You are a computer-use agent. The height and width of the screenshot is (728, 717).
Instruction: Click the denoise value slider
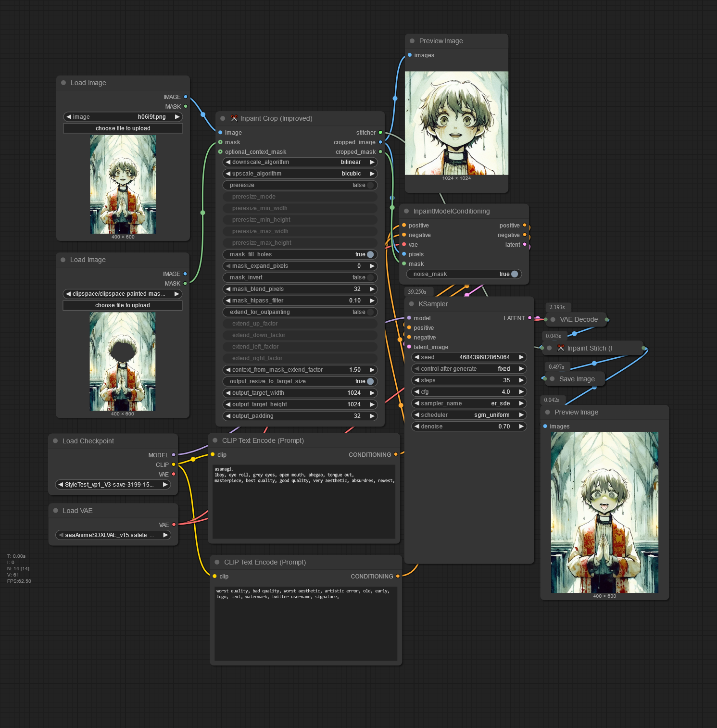[x=469, y=427]
